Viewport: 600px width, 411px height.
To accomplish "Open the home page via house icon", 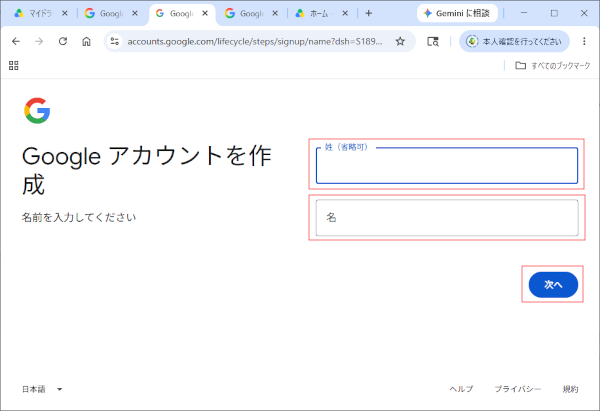I will coord(86,41).
